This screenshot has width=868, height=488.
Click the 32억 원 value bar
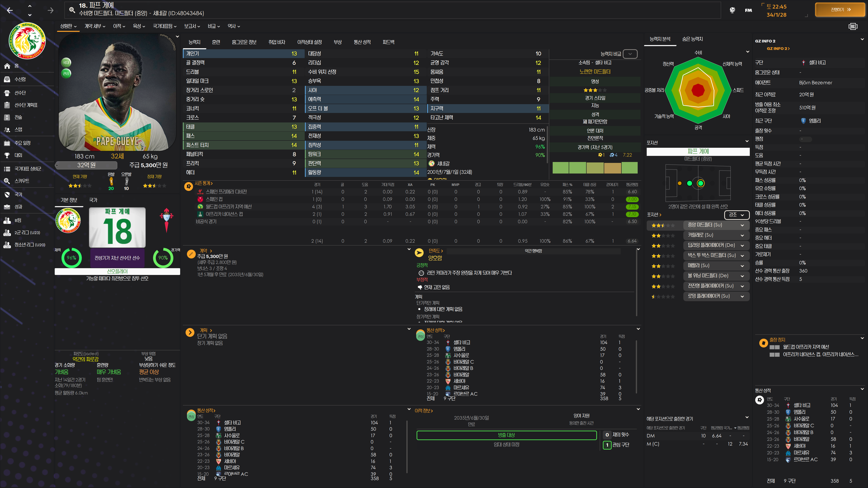pyautogui.click(x=86, y=165)
